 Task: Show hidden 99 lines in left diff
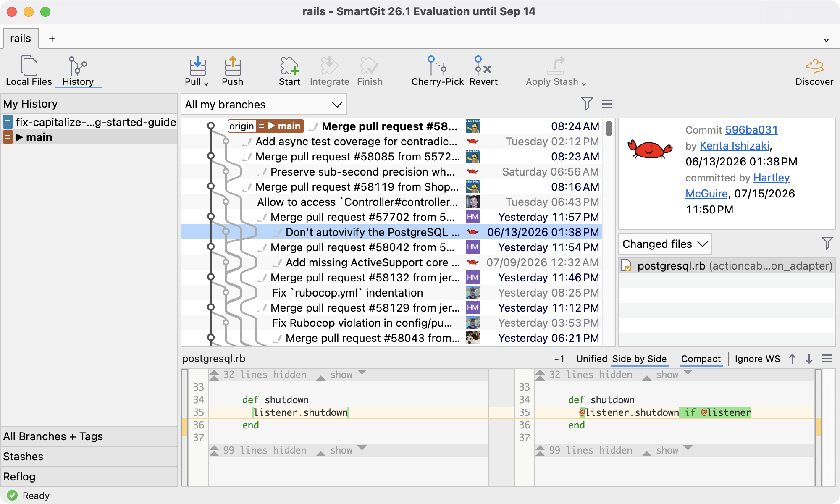[x=341, y=450]
